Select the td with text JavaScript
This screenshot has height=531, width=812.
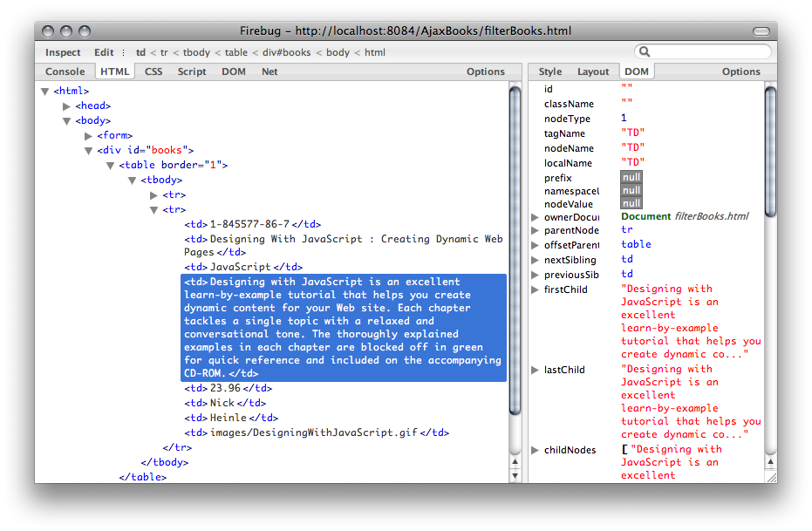pos(243,267)
